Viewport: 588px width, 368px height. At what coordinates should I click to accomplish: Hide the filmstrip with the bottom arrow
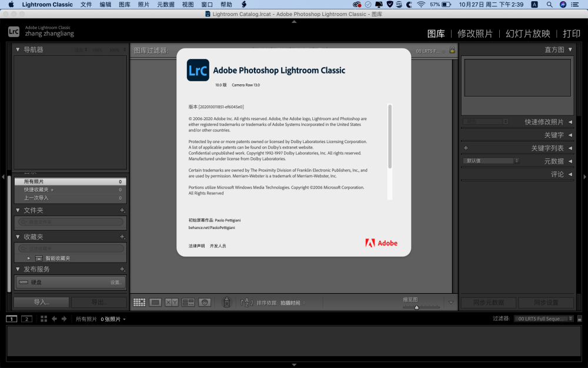[x=294, y=364]
